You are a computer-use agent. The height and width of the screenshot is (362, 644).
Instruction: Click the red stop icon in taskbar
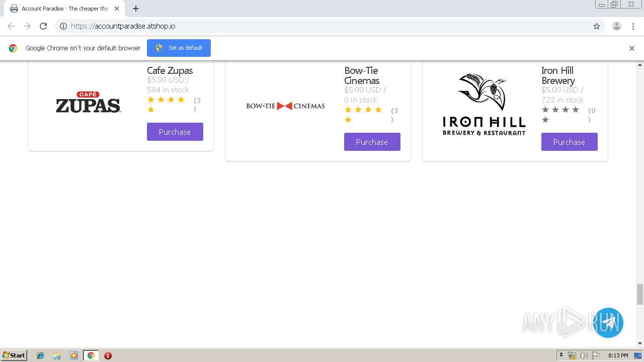point(108,355)
